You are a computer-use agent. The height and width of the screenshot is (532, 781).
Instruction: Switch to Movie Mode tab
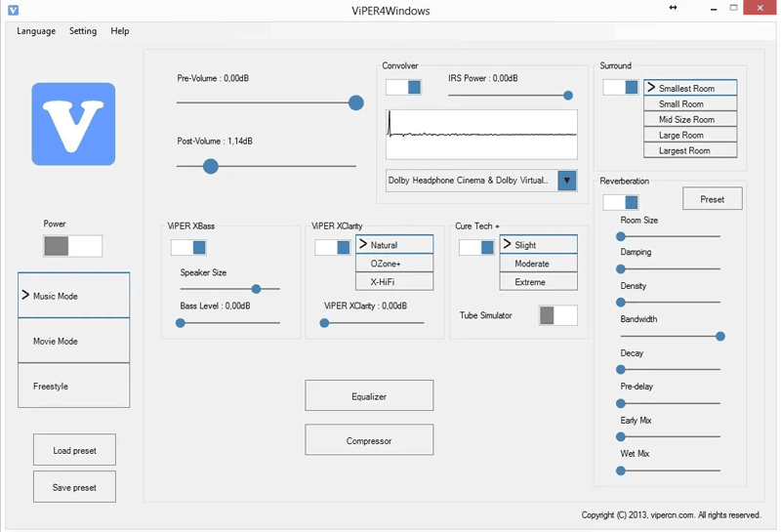73,341
